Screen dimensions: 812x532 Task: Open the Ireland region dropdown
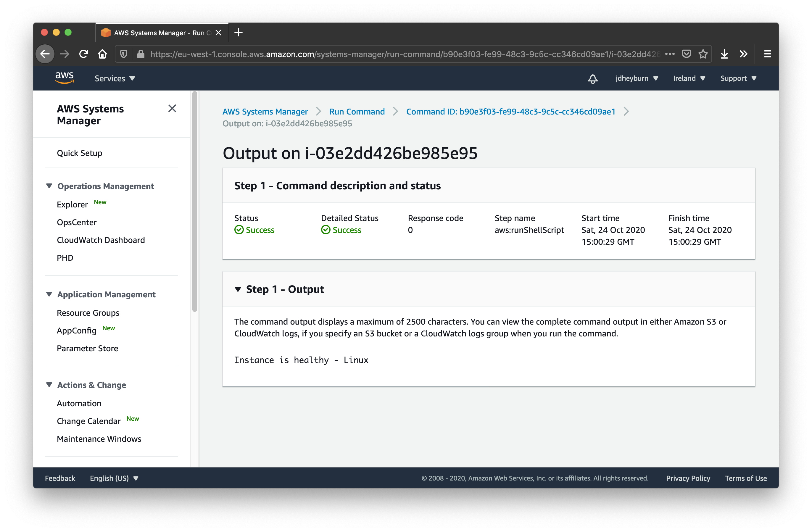pyautogui.click(x=689, y=78)
